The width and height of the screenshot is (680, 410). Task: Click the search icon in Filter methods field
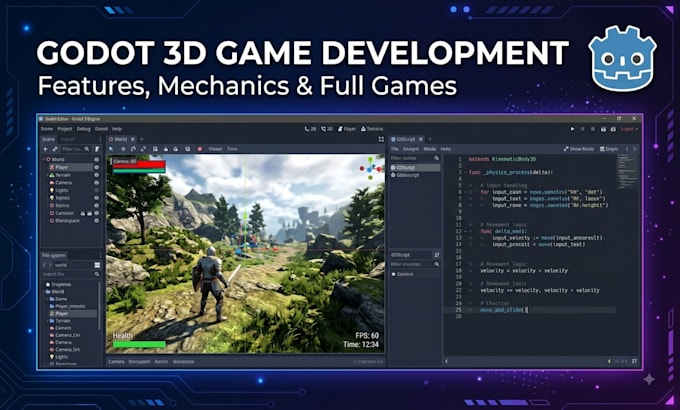pos(436,264)
